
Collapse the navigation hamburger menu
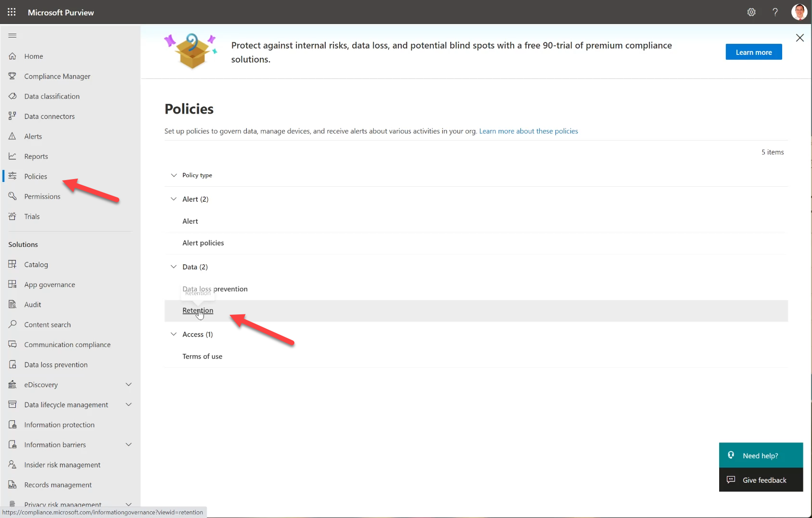coord(13,36)
